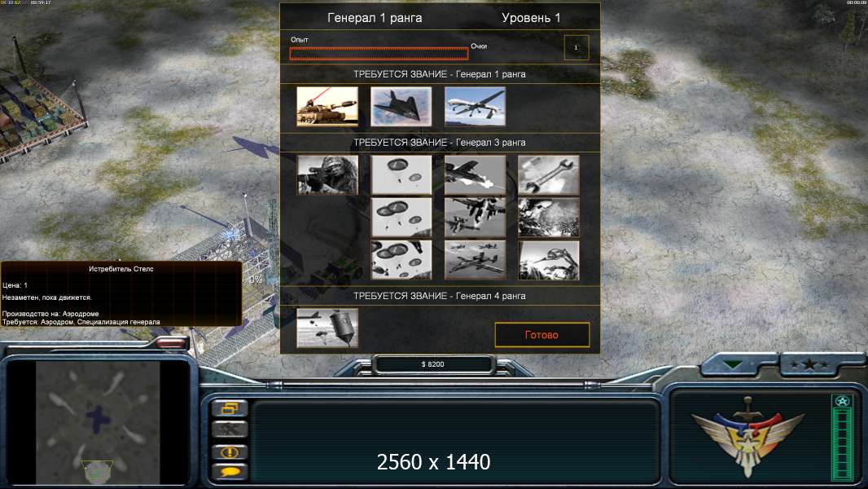
Task: Select the Paladin tank laser ability icon
Action: point(327,106)
